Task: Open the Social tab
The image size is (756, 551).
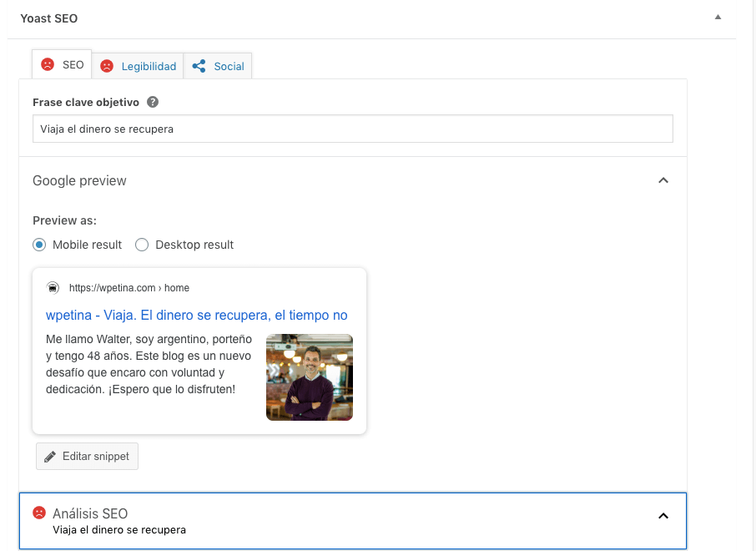Action: click(218, 66)
